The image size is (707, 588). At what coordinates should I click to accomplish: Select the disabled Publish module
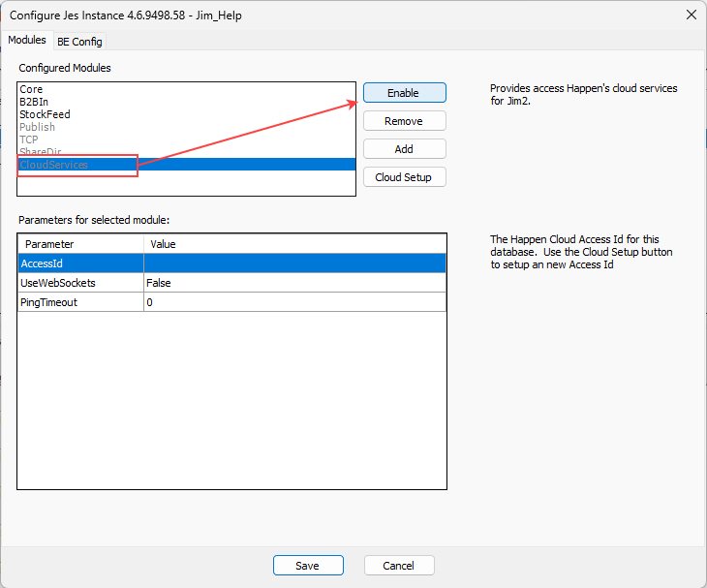pos(38,127)
